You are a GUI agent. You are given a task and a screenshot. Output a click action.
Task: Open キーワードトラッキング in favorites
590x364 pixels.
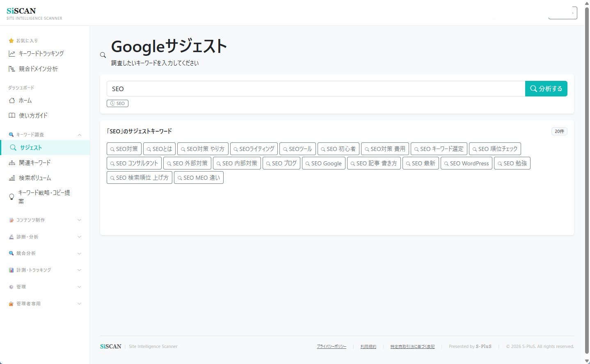[x=45, y=54]
